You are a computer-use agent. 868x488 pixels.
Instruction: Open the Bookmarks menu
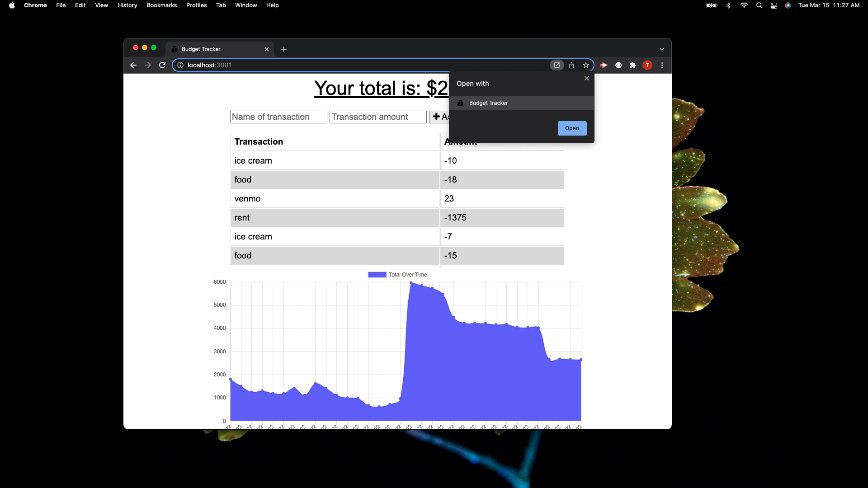(161, 5)
